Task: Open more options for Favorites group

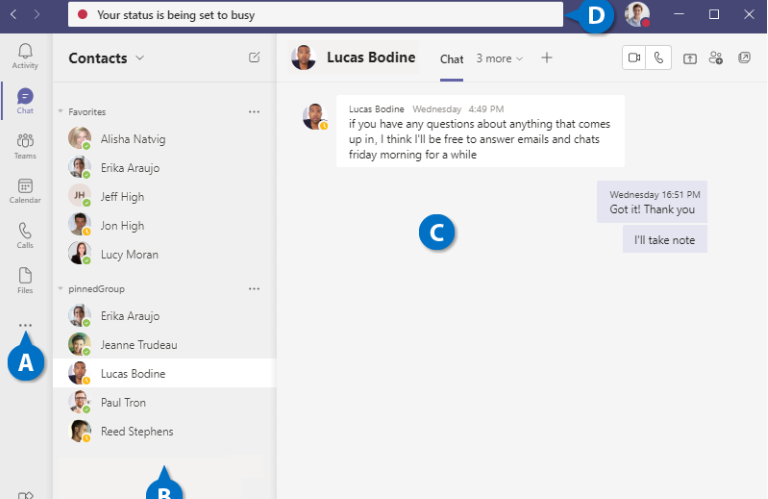Action: point(254,112)
